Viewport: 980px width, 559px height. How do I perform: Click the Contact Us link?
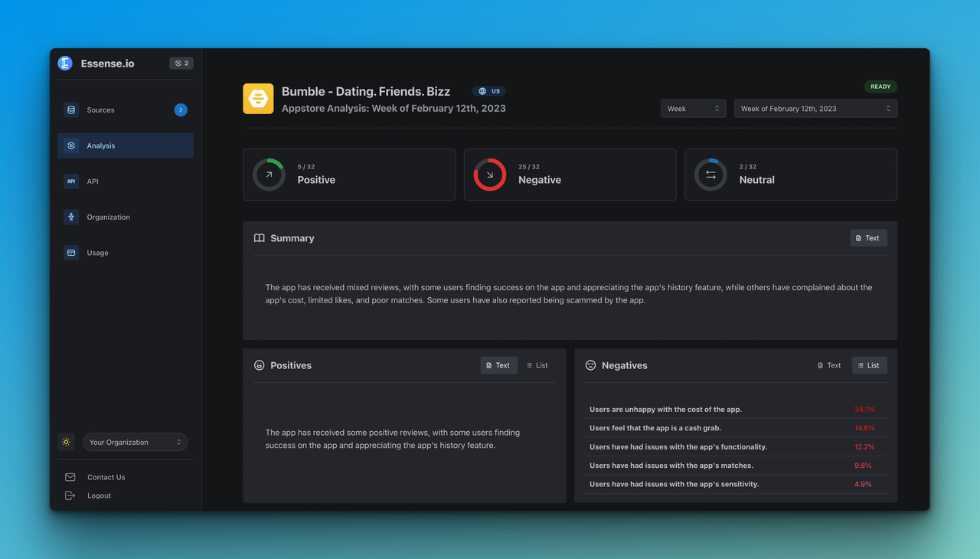(106, 477)
